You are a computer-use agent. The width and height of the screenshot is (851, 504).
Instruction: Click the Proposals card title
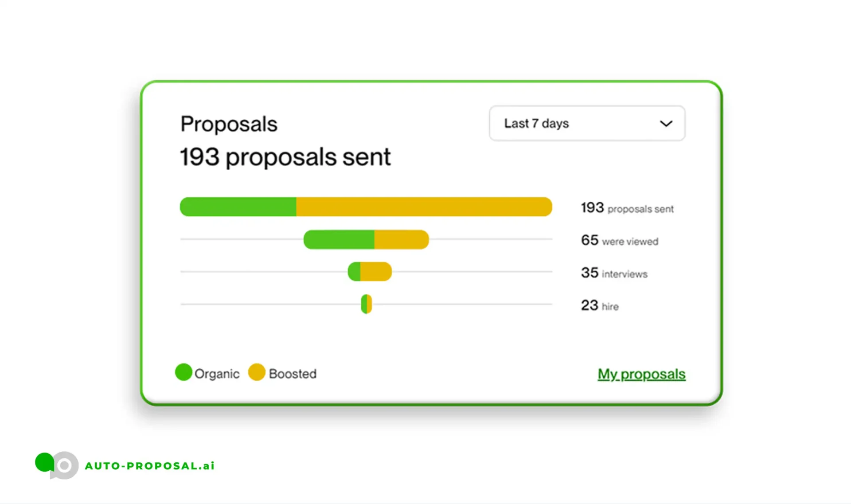(x=229, y=124)
